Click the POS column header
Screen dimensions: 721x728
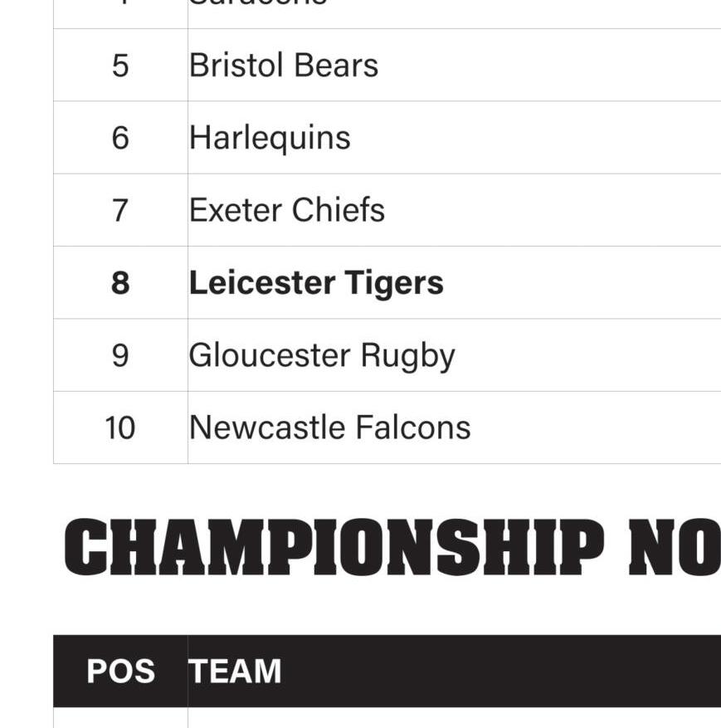120,671
